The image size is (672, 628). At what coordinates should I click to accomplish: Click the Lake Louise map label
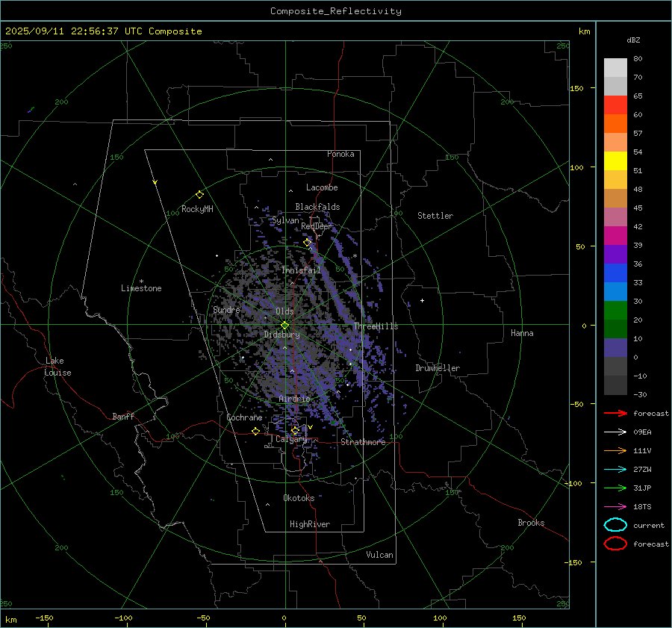click(x=57, y=367)
